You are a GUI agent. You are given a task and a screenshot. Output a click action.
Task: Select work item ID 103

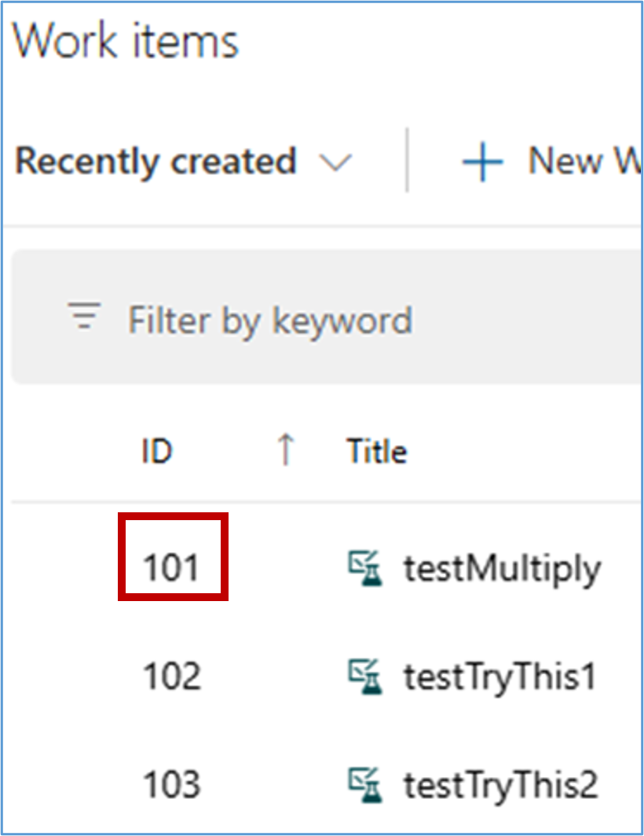[x=171, y=784]
